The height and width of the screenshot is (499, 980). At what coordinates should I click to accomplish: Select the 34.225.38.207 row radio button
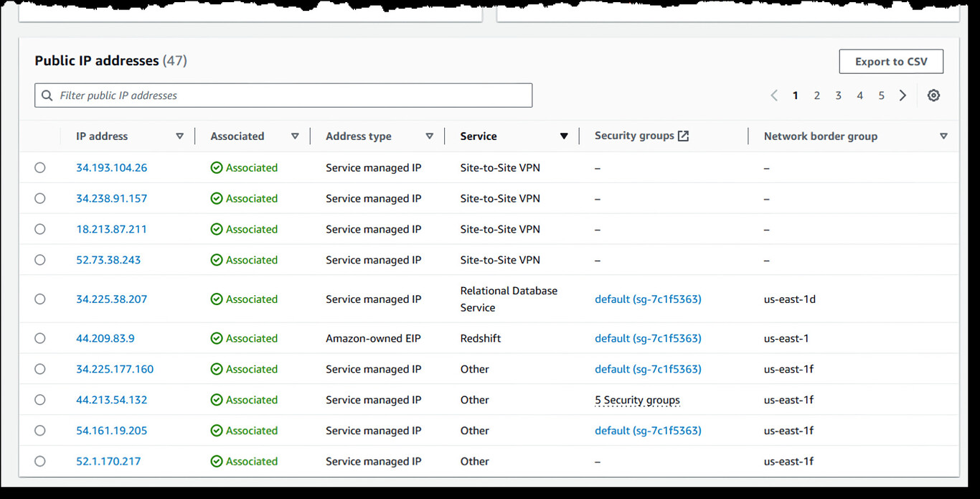coord(40,299)
